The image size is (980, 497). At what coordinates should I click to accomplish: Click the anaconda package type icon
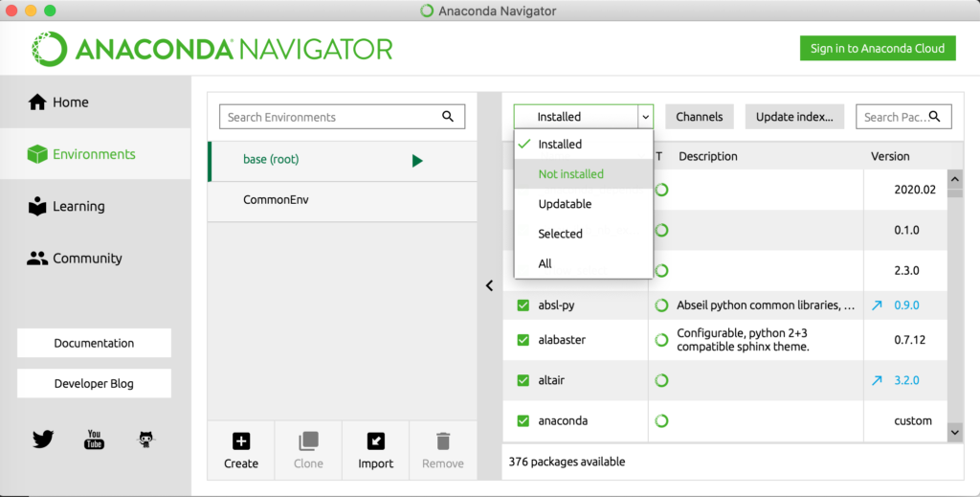point(661,420)
